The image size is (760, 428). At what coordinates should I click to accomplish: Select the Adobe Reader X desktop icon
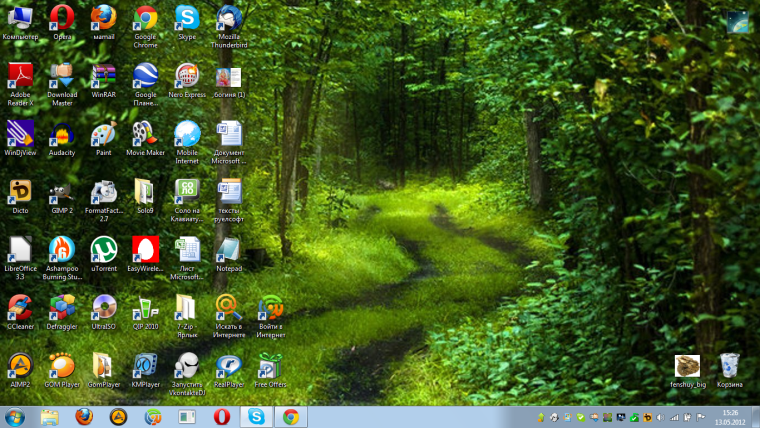click(20, 76)
